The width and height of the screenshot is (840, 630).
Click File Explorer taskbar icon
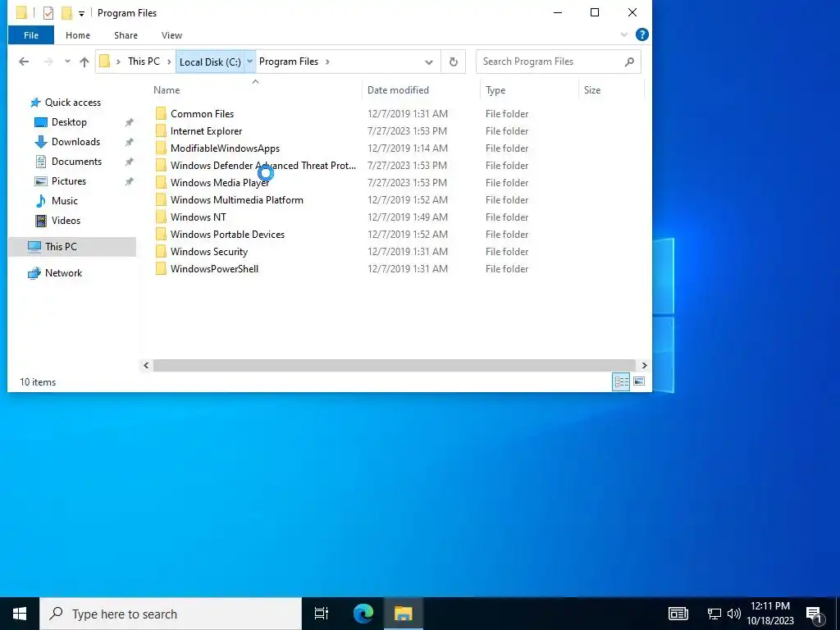coord(404,614)
